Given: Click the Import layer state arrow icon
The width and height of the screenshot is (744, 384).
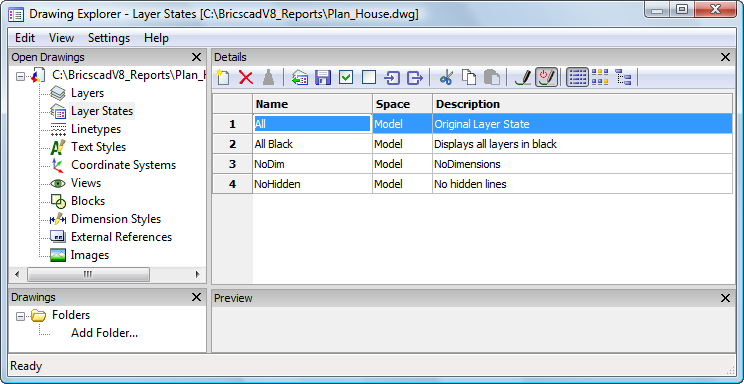Looking at the screenshot, I should (x=392, y=77).
